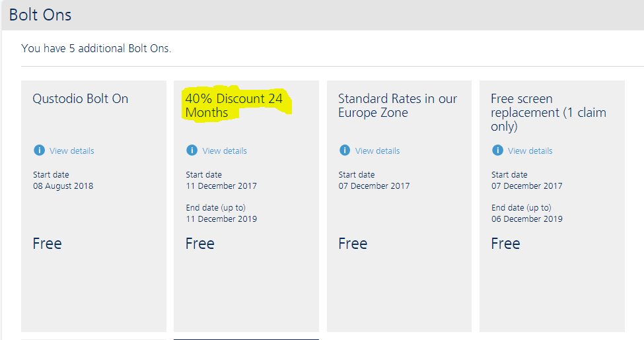Open View details for 40% Discount 24 Months
The image size is (644, 340).
pyautogui.click(x=225, y=151)
